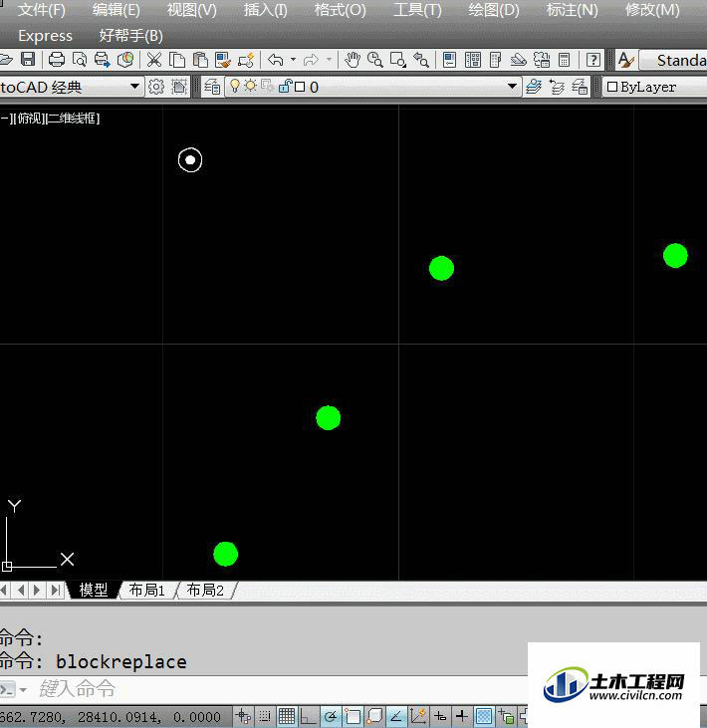Open Plot Preview from the toolbar
This screenshot has height=728, width=707.
tap(80, 60)
